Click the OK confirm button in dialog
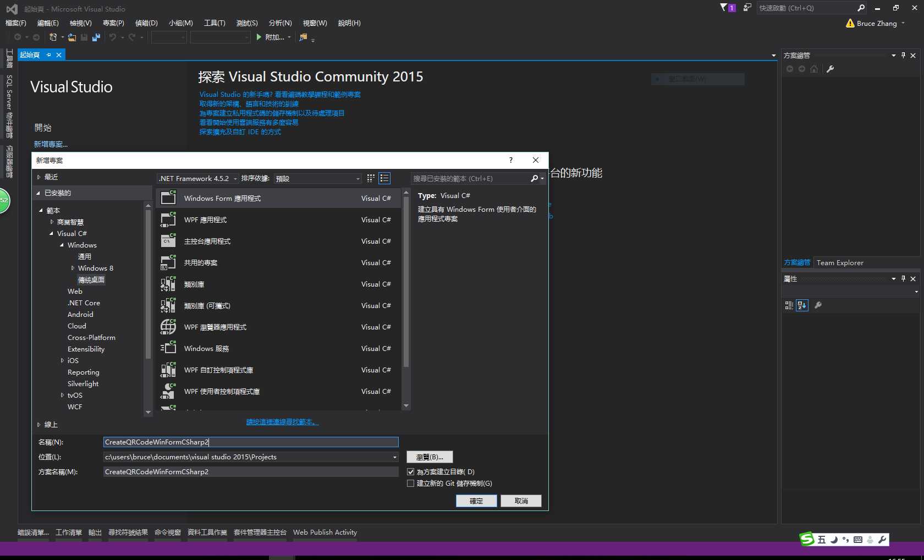 476,501
